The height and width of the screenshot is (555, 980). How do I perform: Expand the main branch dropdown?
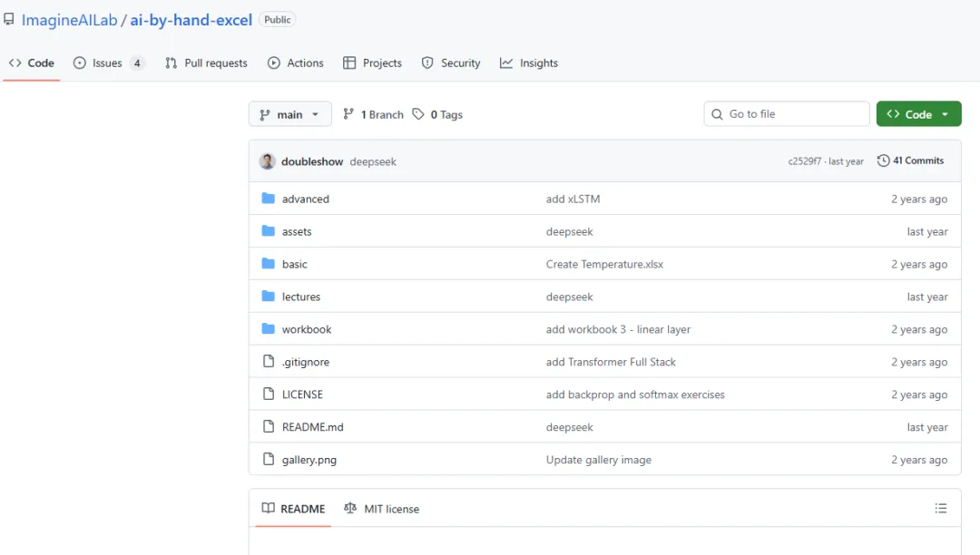click(289, 114)
